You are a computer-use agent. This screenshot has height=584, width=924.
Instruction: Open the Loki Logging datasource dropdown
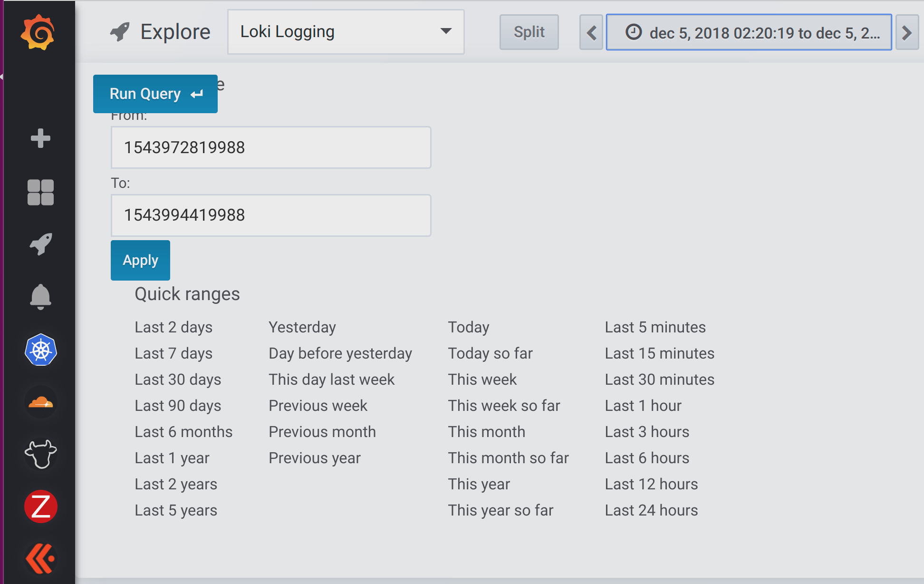coord(346,31)
